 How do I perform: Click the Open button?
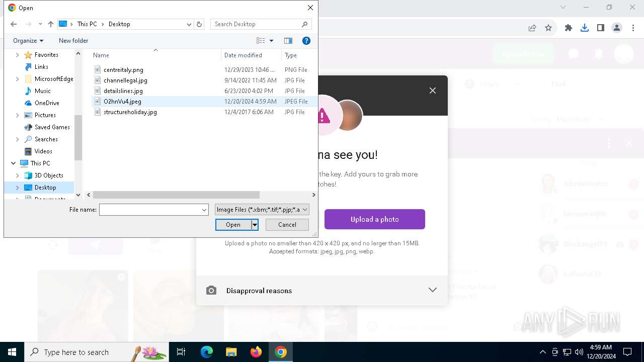[233, 225]
